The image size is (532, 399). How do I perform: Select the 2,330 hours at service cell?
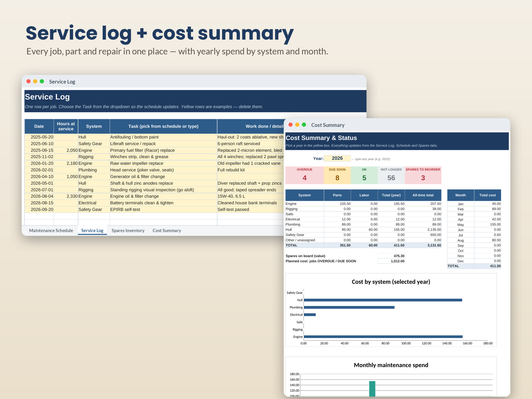pos(66,196)
